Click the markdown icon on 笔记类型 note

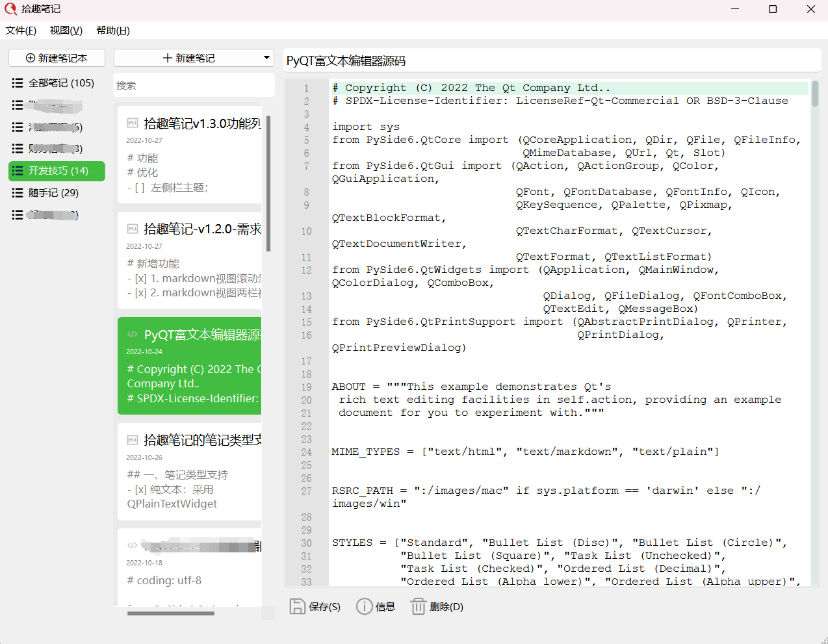point(133,440)
